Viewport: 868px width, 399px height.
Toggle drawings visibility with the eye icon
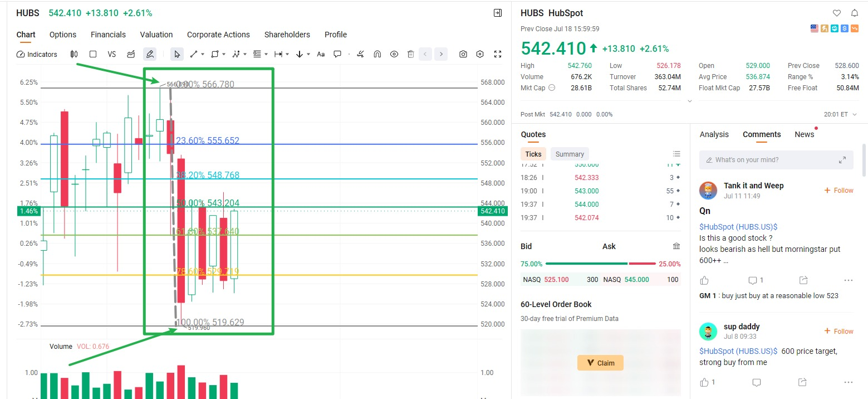(x=394, y=54)
